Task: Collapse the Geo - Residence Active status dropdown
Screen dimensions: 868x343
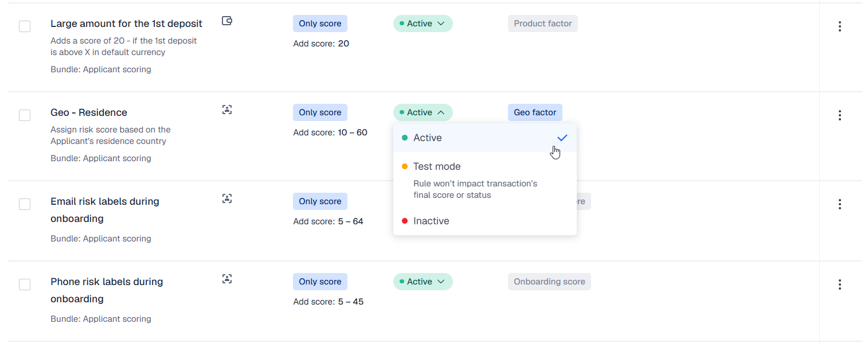Action: point(423,112)
